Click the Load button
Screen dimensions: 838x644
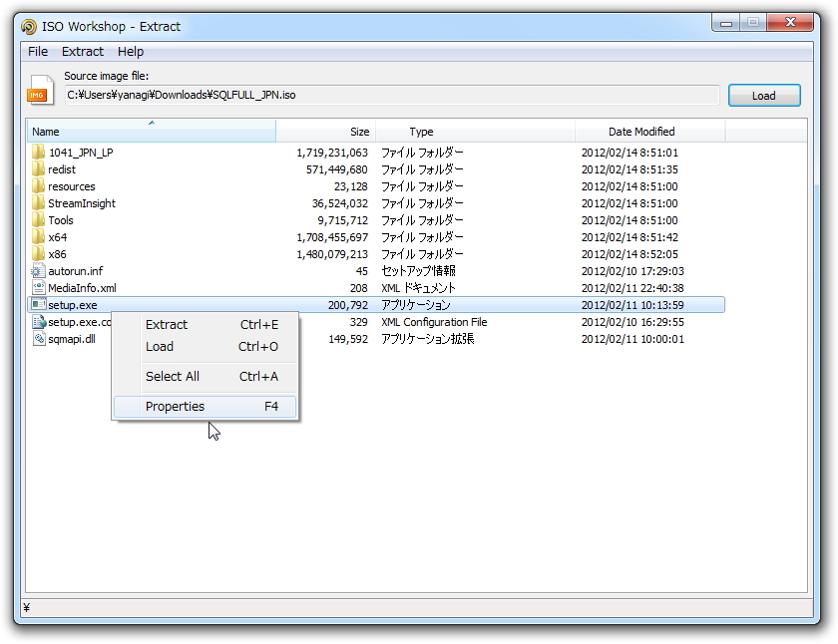[764, 96]
